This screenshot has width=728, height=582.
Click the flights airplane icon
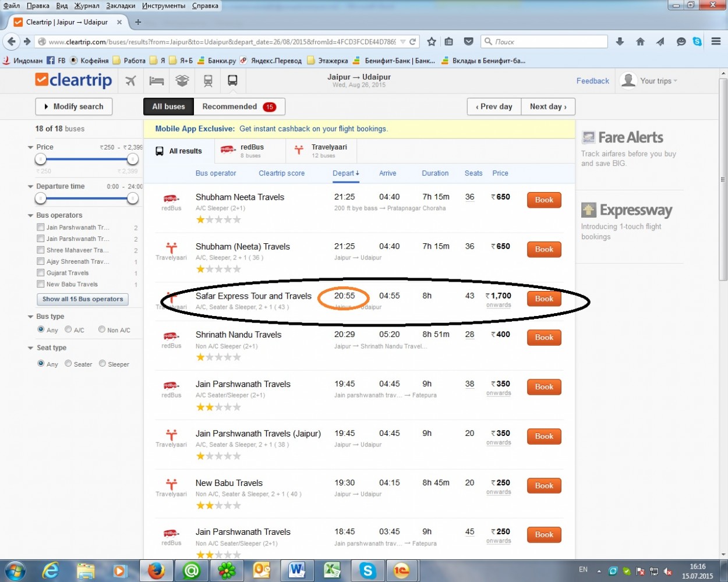tap(130, 81)
